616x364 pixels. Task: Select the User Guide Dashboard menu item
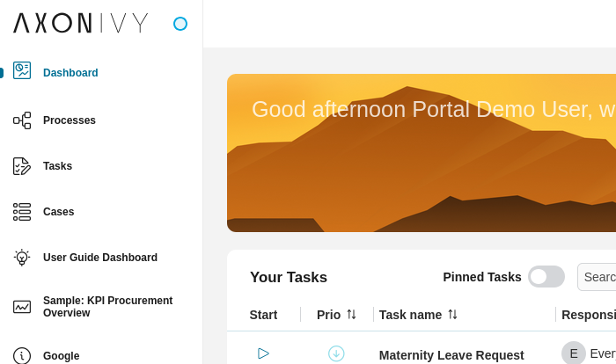coord(100,258)
